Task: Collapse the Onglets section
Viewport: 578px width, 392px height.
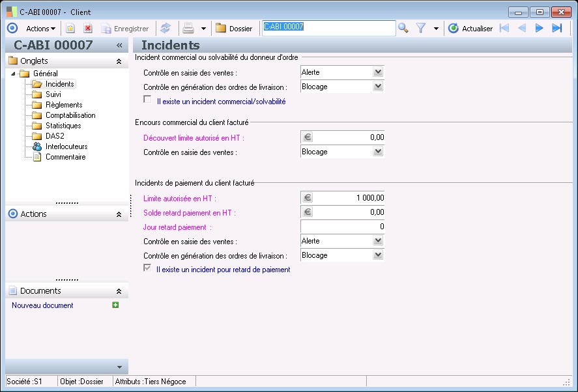Action: click(119, 61)
